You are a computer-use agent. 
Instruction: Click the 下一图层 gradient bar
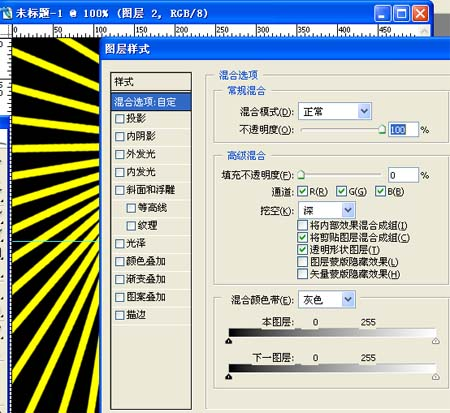(332, 368)
